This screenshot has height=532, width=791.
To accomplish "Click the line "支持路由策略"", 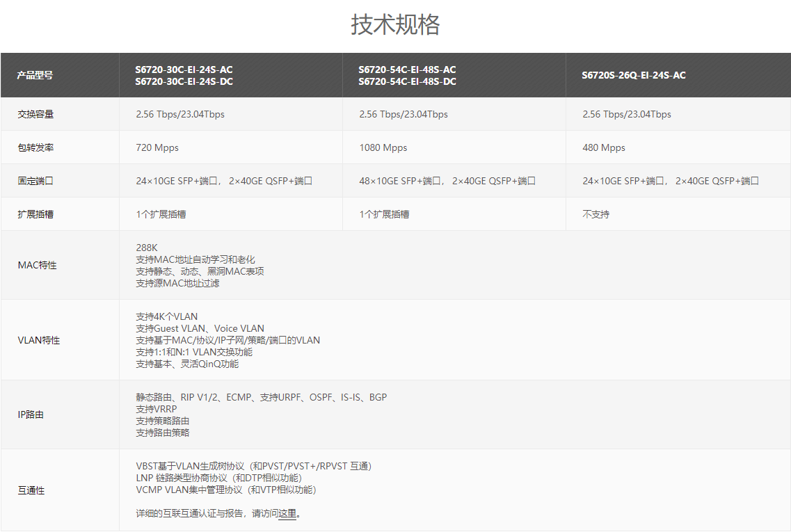I will pos(162,433).
